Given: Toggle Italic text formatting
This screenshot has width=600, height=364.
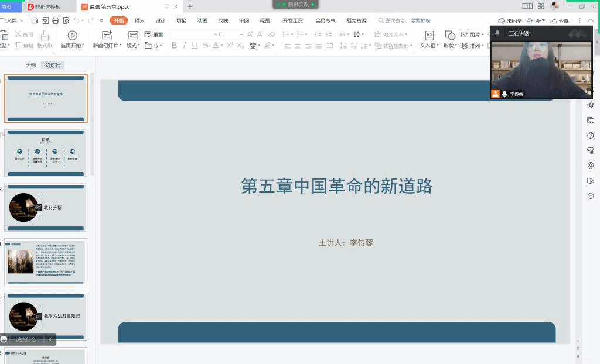Looking at the screenshot, I should pos(185,46).
